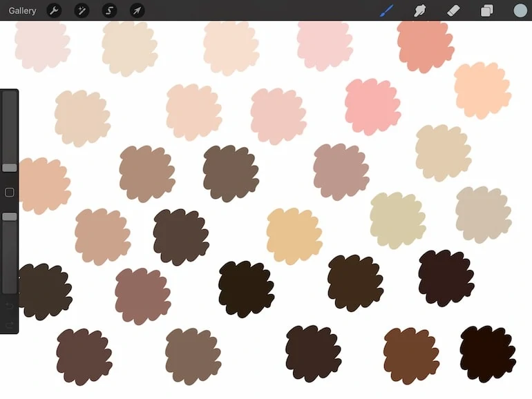
Task: Open the Adjustments magic wand menu
Action: tap(82, 11)
